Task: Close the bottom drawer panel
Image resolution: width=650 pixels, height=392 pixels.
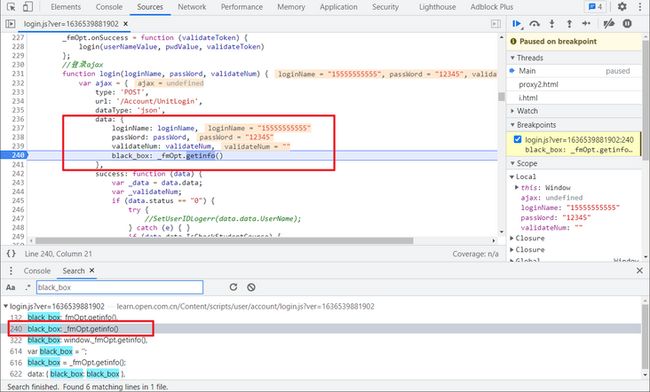Action: [x=639, y=271]
